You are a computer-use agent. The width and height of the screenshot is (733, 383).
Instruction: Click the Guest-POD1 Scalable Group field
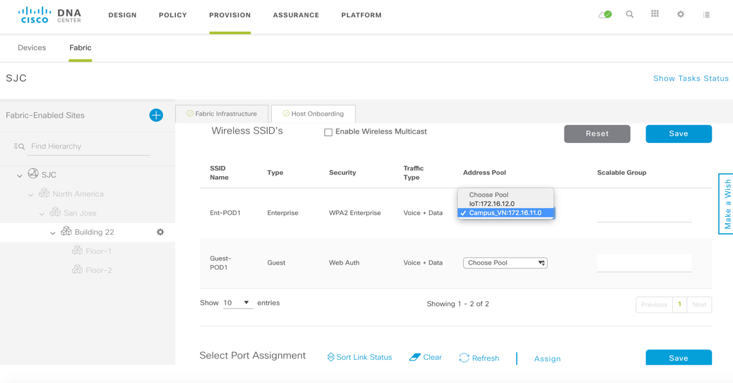[x=644, y=263]
